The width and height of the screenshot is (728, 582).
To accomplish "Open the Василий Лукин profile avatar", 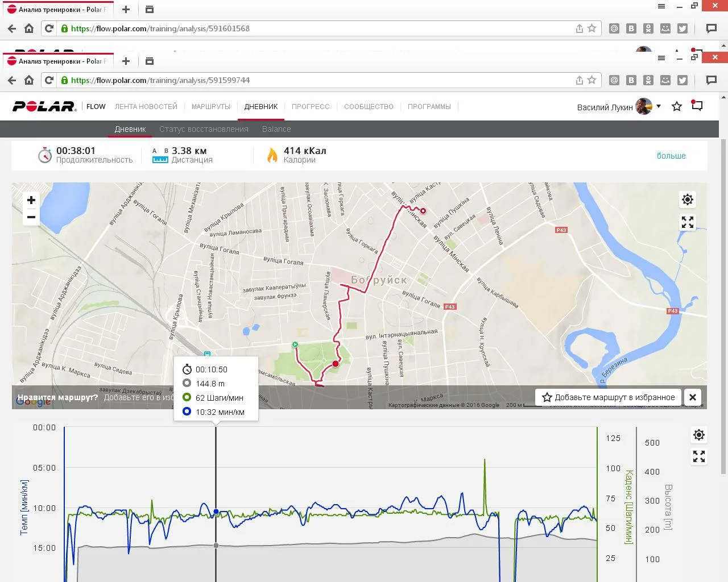I will (644, 106).
